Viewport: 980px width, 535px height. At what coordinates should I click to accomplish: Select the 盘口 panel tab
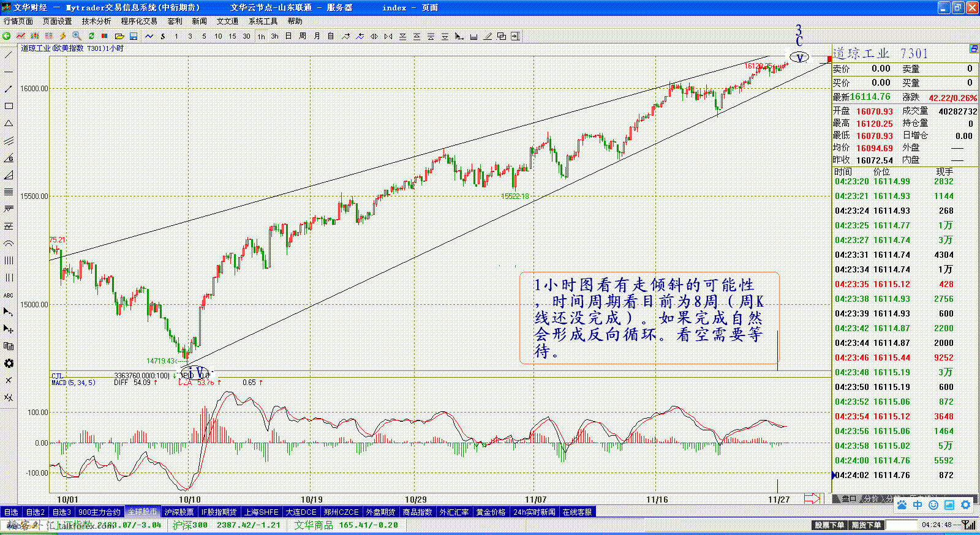848,498
